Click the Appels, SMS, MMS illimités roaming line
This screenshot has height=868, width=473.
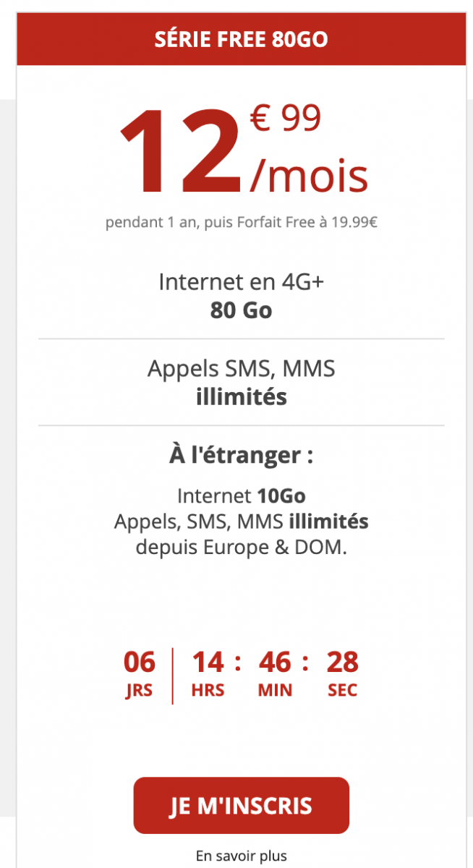[241, 522]
